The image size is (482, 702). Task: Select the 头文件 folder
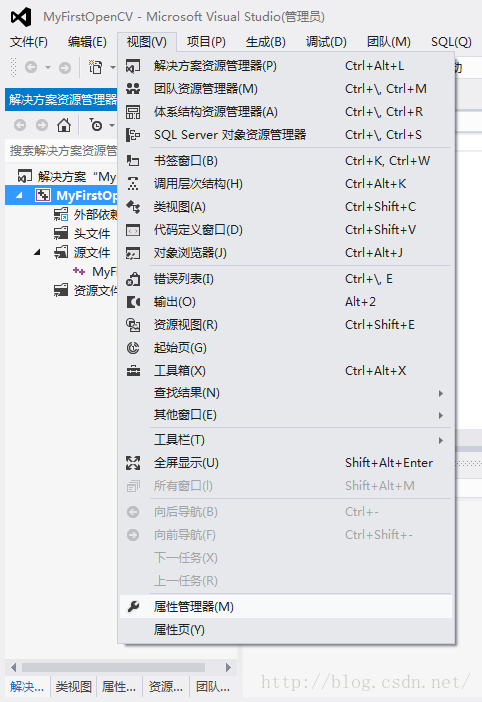(x=82, y=233)
